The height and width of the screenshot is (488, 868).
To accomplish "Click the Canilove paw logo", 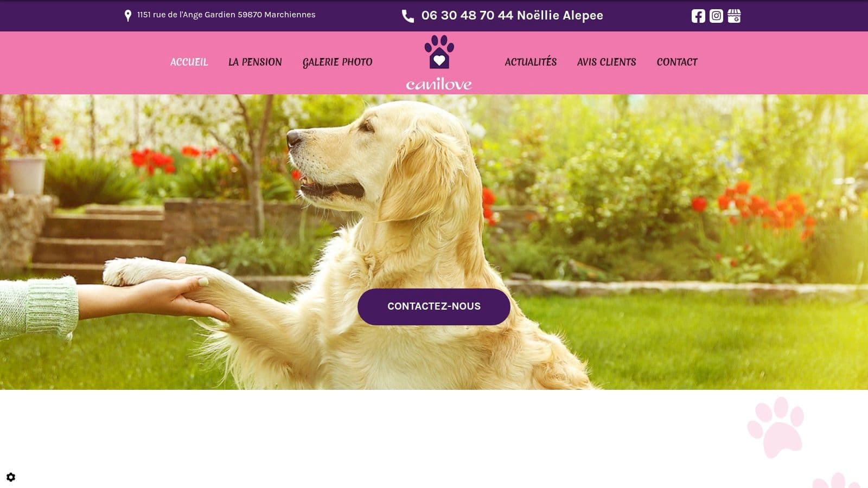I will click(439, 52).
